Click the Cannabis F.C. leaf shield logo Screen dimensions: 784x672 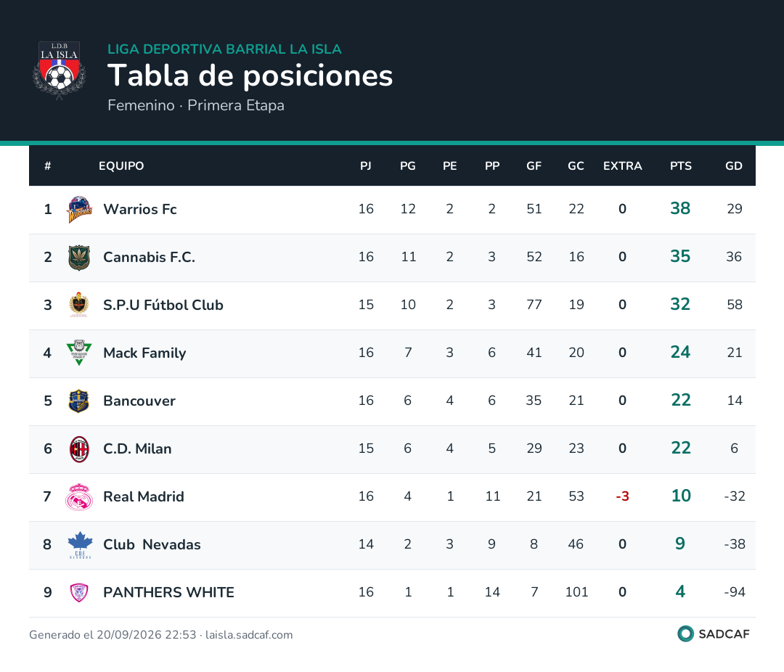point(79,258)
